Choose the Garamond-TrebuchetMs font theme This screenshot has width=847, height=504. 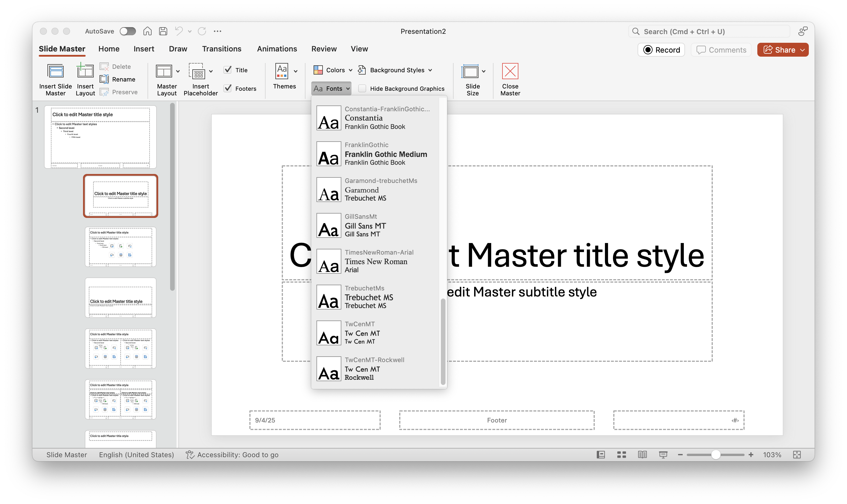374,190
